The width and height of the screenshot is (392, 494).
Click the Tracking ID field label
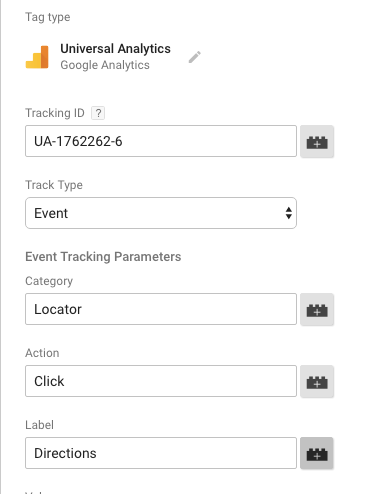(55, 113)
